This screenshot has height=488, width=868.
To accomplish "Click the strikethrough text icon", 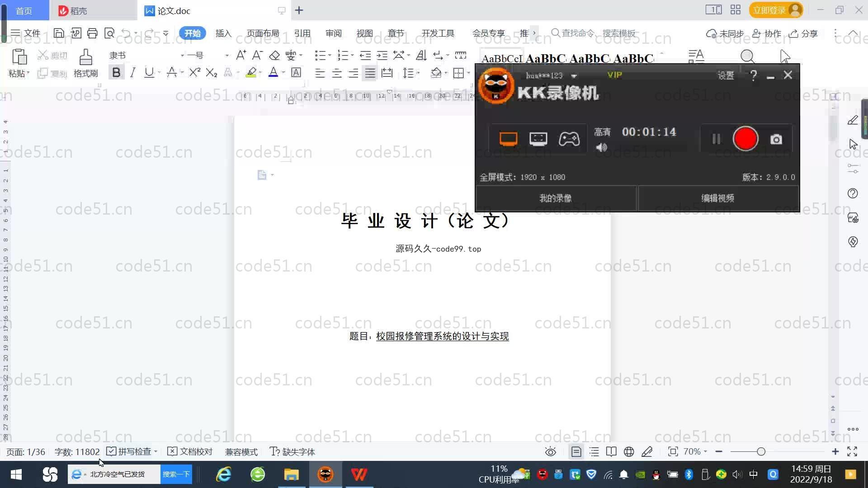I will (x=171, y=73).
